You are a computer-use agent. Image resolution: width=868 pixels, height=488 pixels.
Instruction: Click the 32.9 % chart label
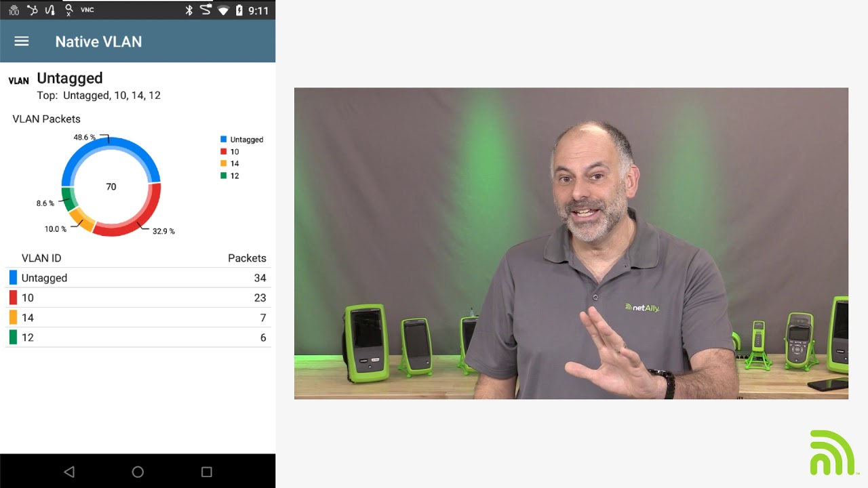(x=163, y=231)
